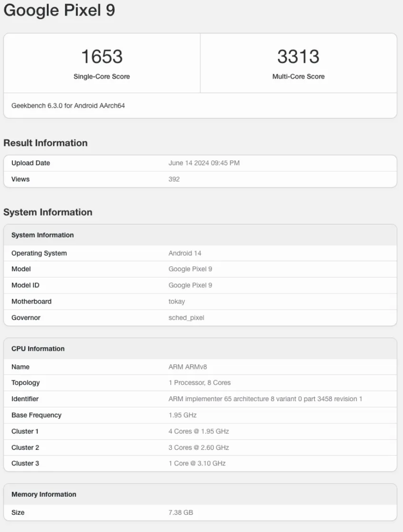Screen dimensions: 403x532
Task: Click the Cluster 2 label
Action: click(x=25, y=447)
